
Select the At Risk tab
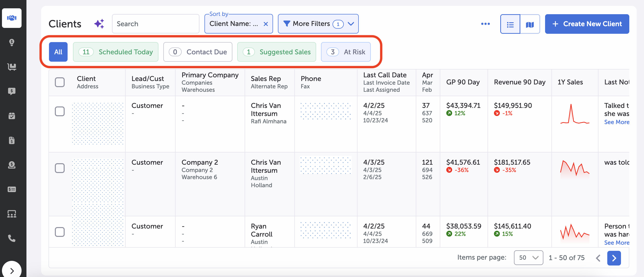346,52
